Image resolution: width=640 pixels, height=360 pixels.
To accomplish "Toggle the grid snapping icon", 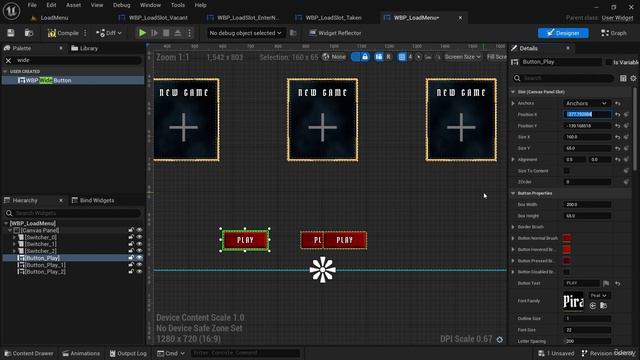I will (402, 57).
